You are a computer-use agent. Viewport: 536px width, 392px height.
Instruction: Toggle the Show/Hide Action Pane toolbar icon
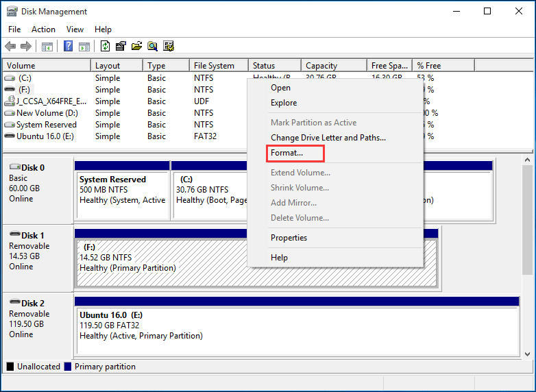pyautogui.click(x=84, y=46)
